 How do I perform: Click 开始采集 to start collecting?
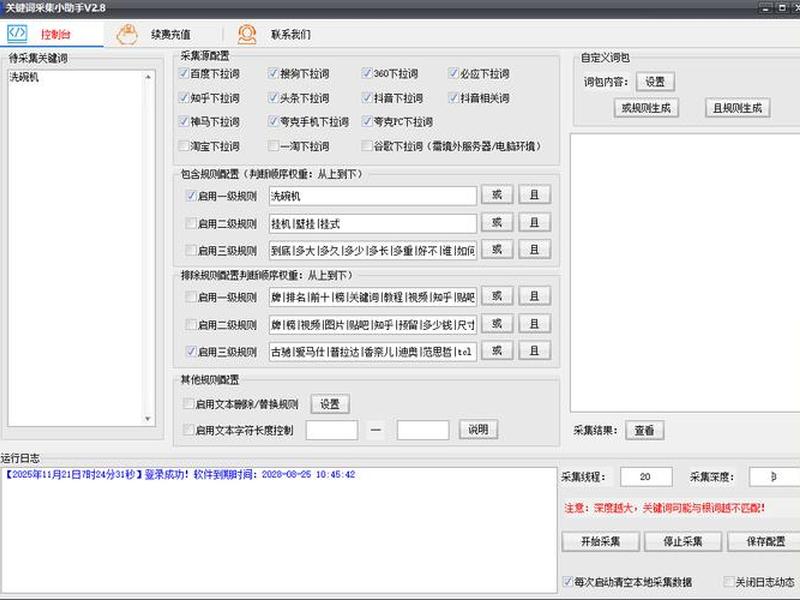pyautogui.click(x=601, y=541)
